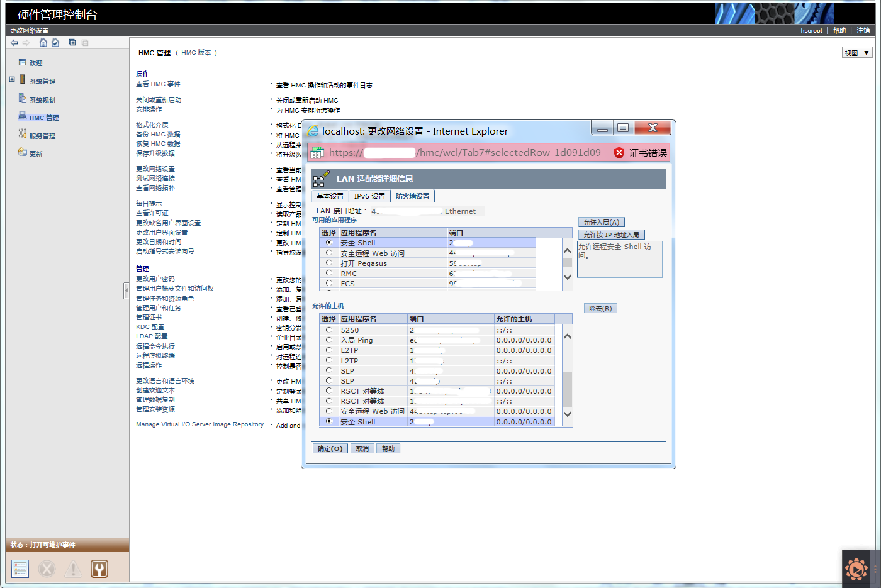Select the 打开 Pegasus radio button
This screenshot has height=588, width=881.
click(x=328, y=263)
